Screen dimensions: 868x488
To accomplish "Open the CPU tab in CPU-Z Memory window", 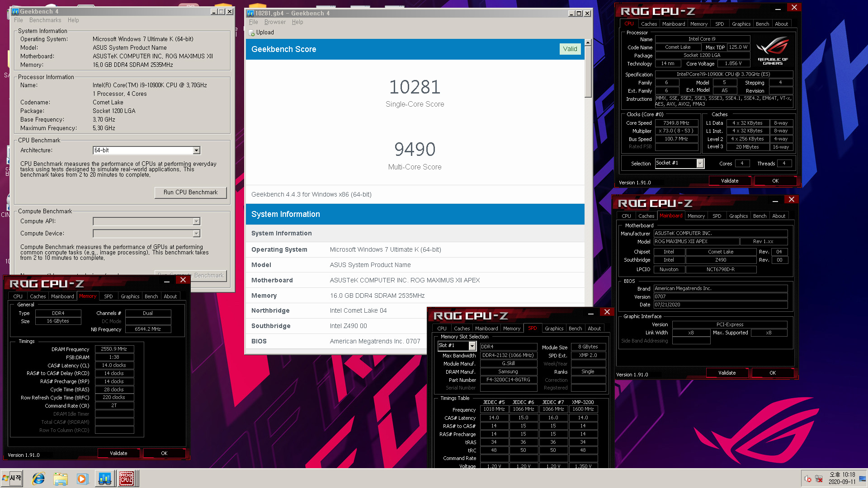I will (18, 296).
